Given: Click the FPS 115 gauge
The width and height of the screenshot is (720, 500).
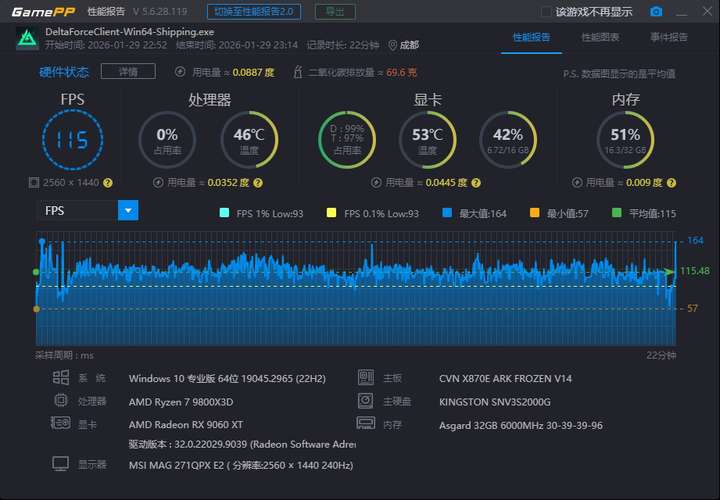Looking at the screenshot, I should (x=73, y=139).
